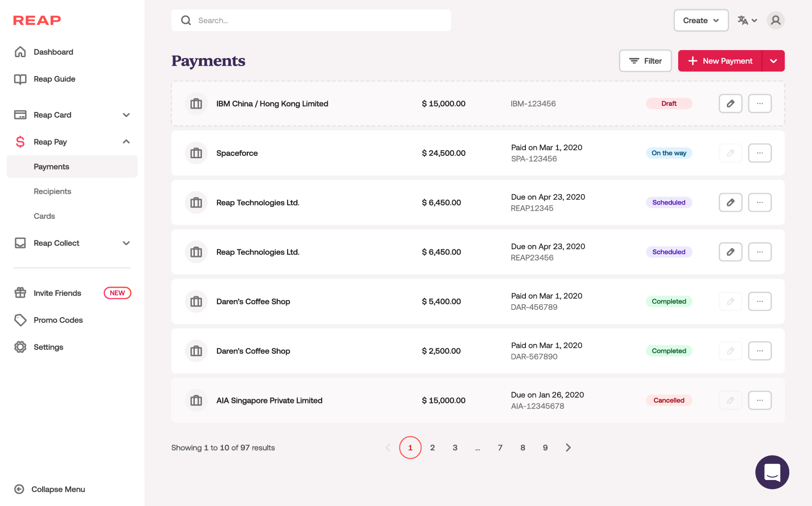Screen dimensions: 812x506
Task: Open the chat support bubble
Action: [772, 472]
